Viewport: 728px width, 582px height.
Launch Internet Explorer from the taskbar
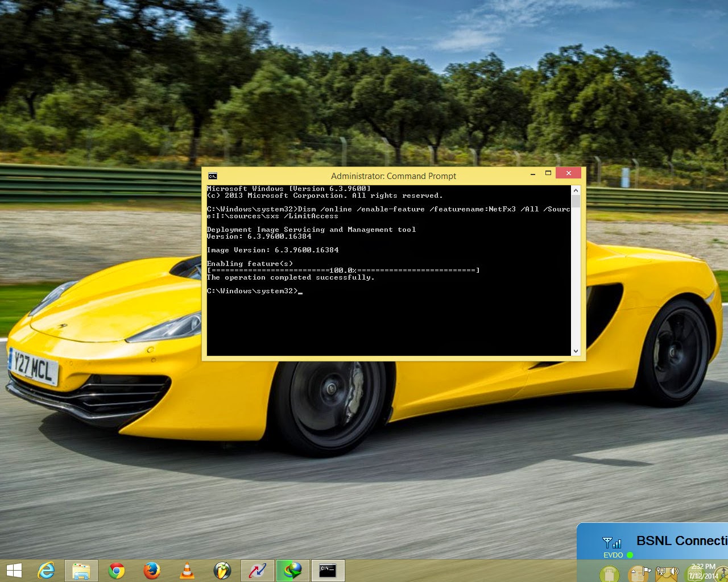tap(45, 571)
